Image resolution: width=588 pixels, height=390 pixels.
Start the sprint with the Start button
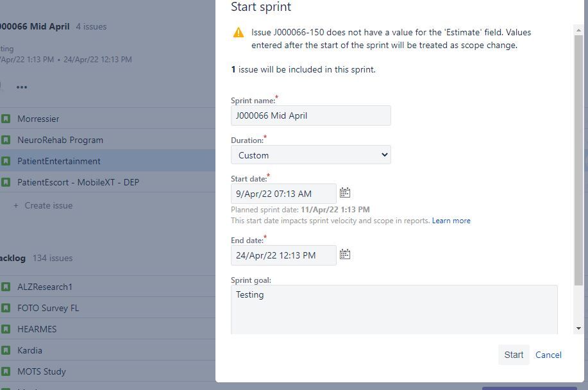pyautogui.click(x=514, y=355)
